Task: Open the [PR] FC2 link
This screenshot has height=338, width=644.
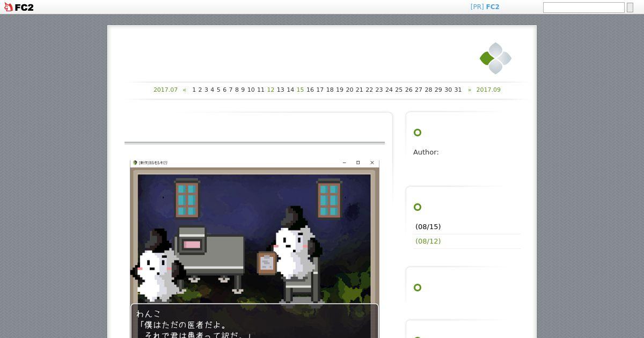Action: (485, 7)
